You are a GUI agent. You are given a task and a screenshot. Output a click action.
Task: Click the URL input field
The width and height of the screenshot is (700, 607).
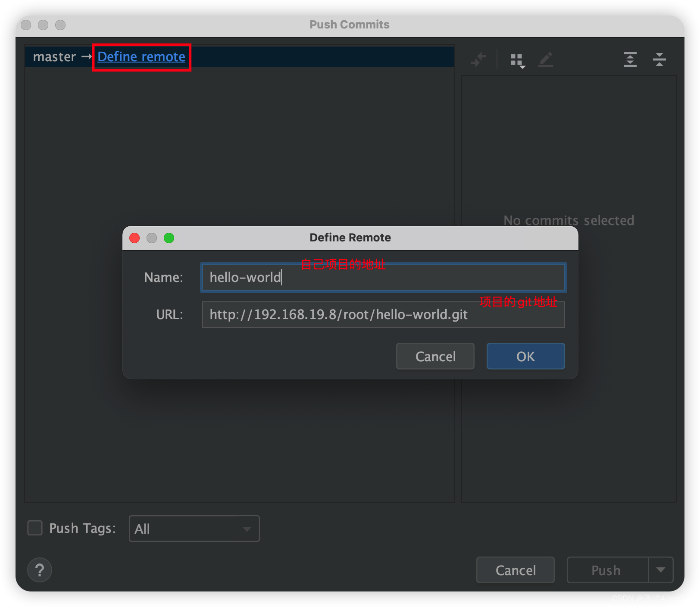pos(383,315)
